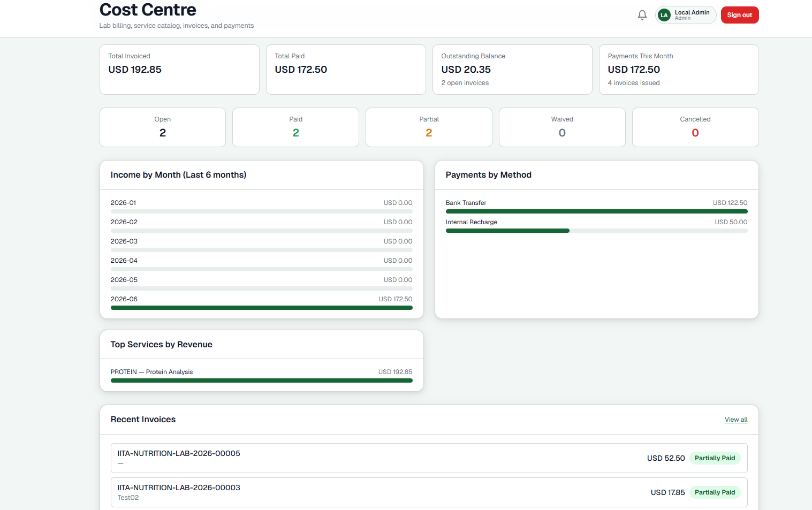Image resolution: width=812 pixels, height=510 pixels.
Task: Click the USD 17.85 invoice amount
Action: coord(667,492)
